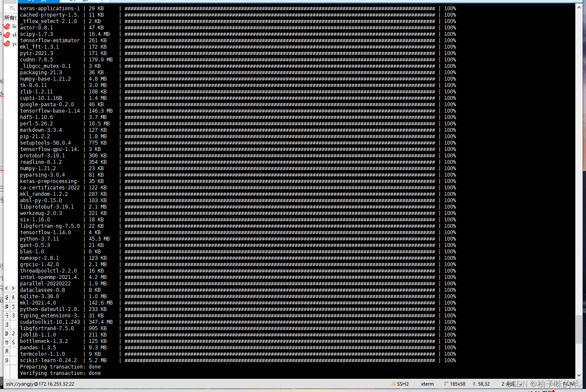Click the "Verifying transaction: done" line
586x392 pixels.
click(x=61, y=373)
